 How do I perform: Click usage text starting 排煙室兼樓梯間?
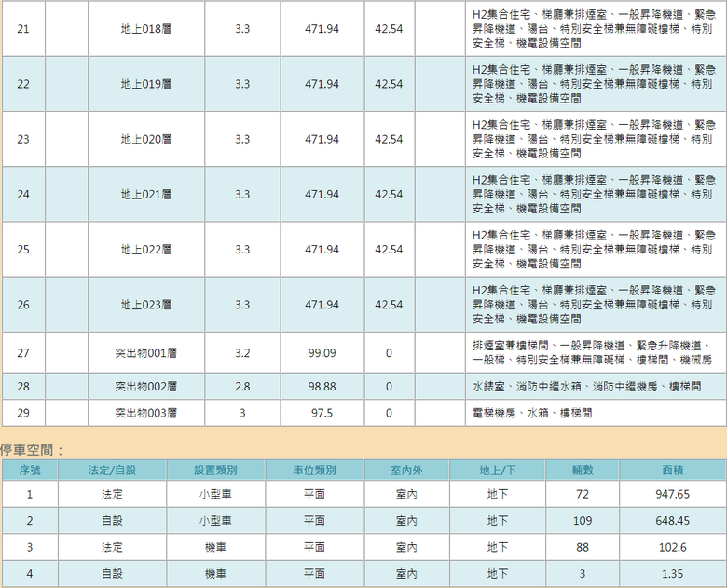[592, 352]
